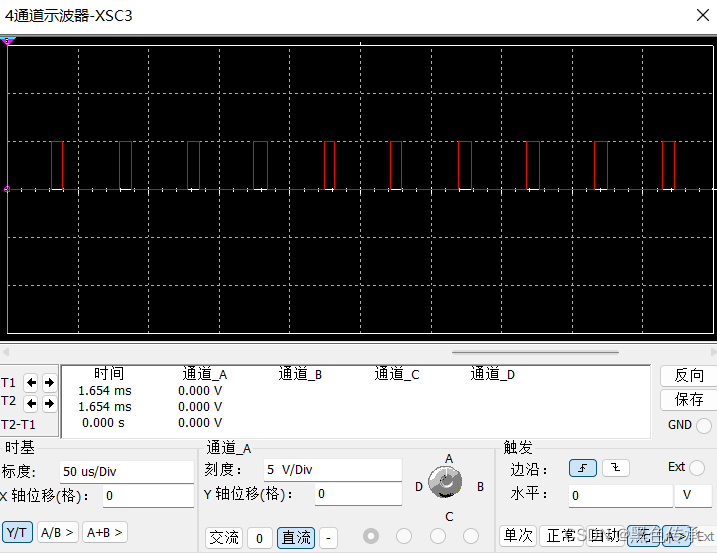Click the 50 us/Div timebase scale field
This screenshot has height=553, width=717.
coord(127,472)
